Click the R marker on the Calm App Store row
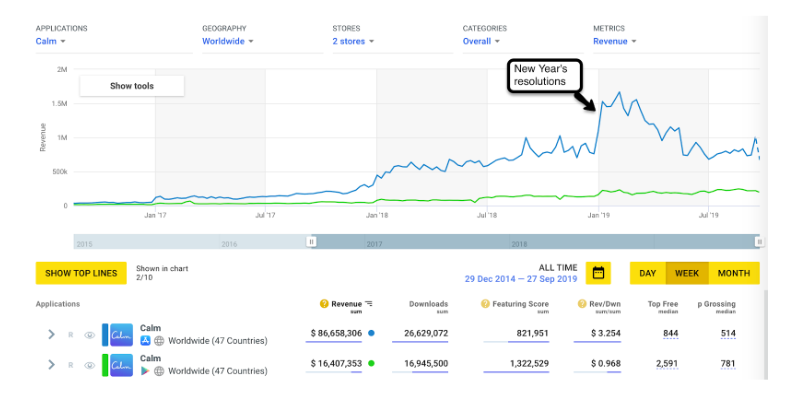The image size is (807, 399). [71, 335]
